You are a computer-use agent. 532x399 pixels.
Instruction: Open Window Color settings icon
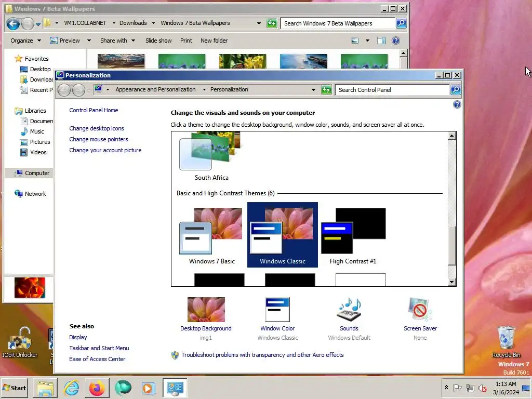pyautogui.click(x=277, y=310)
